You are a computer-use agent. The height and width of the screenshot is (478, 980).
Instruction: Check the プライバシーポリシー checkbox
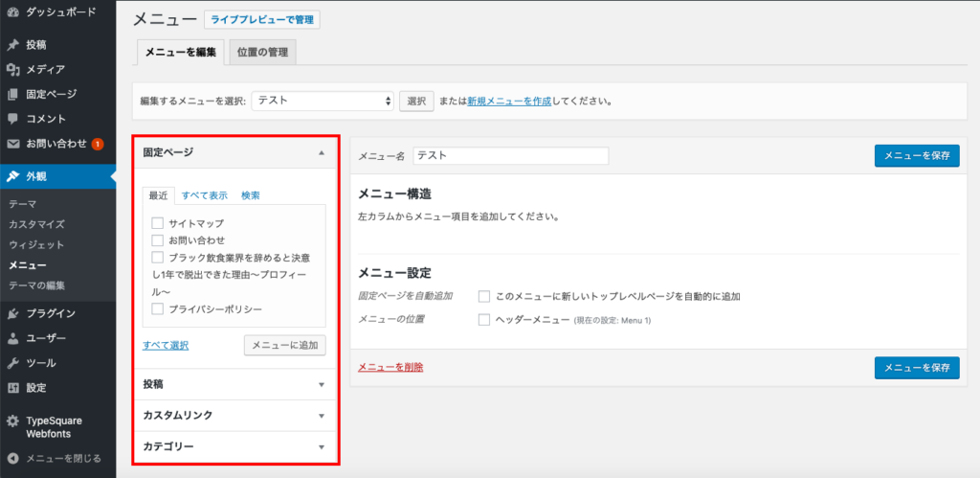click(157, 308)
